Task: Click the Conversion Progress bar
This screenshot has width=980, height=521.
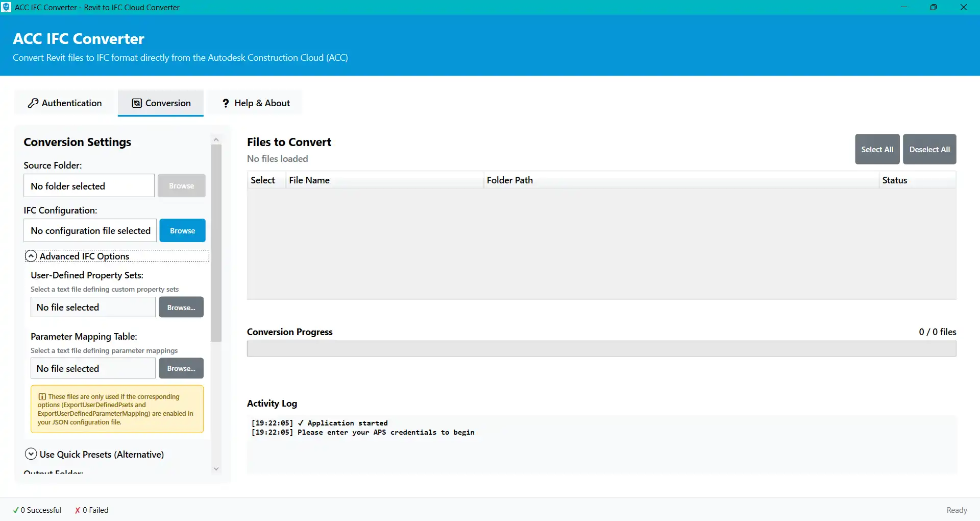Action: tap(601, 349)
